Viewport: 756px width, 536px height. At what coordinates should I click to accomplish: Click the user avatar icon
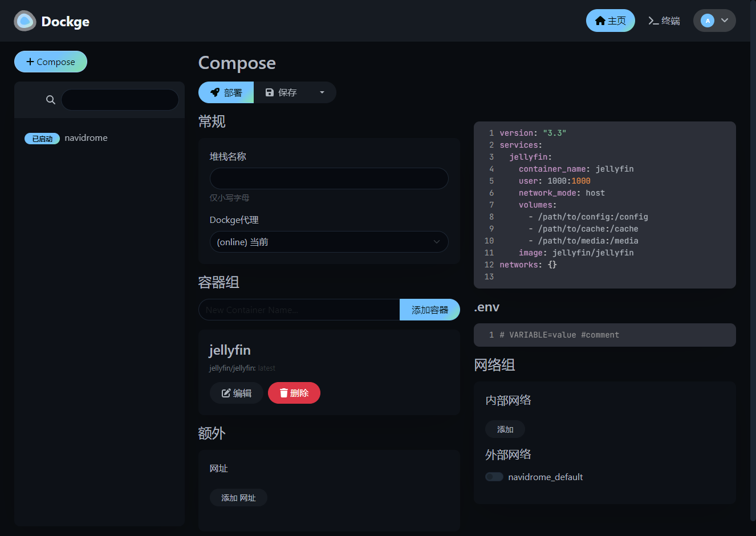pos(708,21)
